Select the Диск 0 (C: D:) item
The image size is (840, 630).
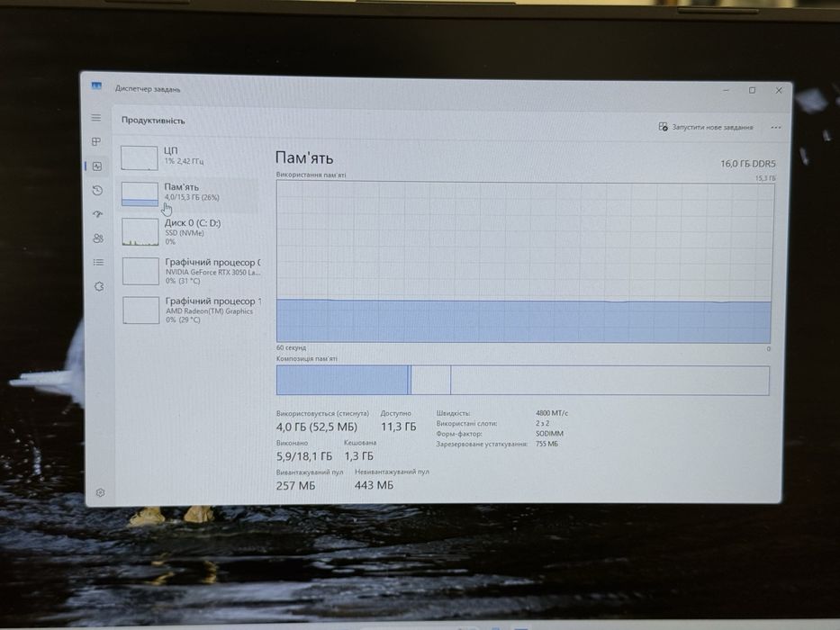pyautogui.click(x=188, y=232)
